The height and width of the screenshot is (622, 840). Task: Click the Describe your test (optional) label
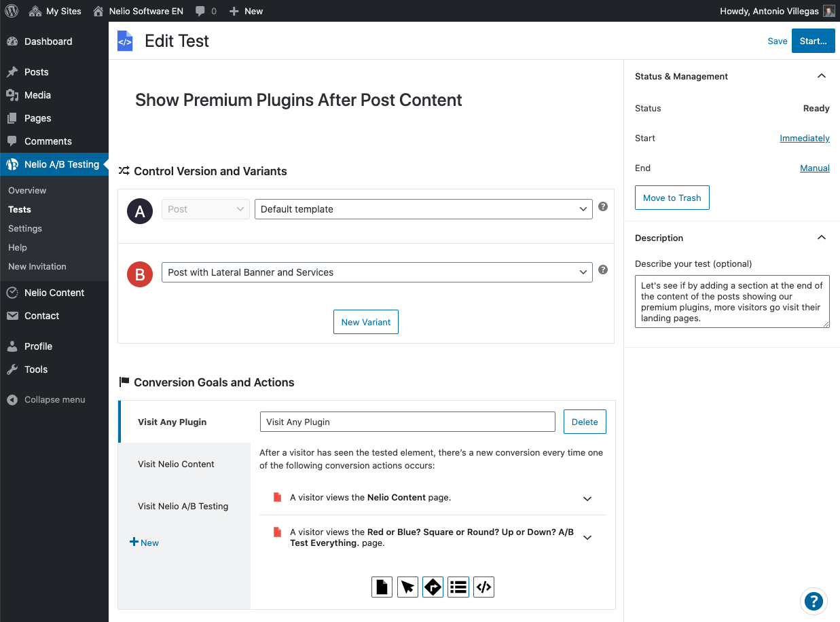click(693, 263)
